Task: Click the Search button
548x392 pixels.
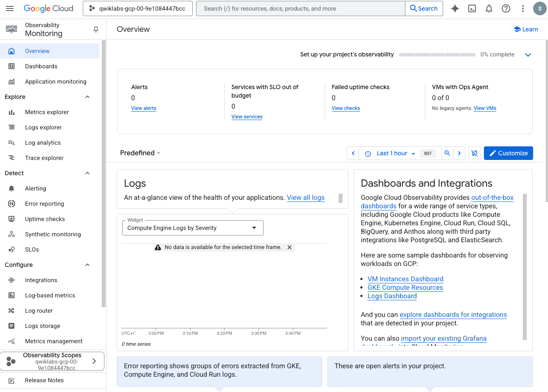Action: pyautogui.click(x=424, y=8)
